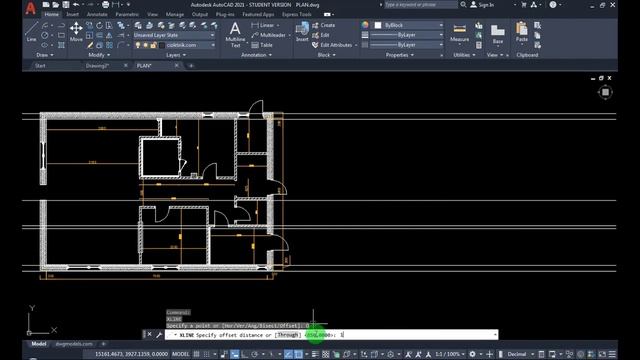Click Sign In in title bar
640x360 pixels.
482,4
